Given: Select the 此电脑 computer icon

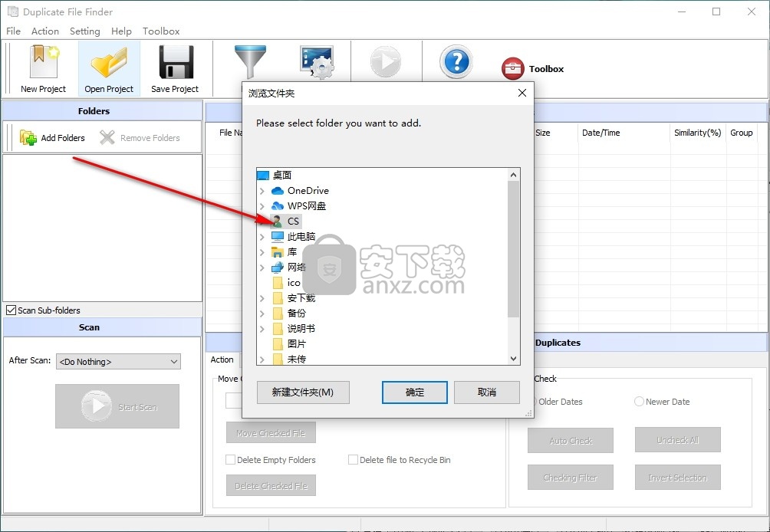Looking at the screenshot, I should [x=278, y=237].
